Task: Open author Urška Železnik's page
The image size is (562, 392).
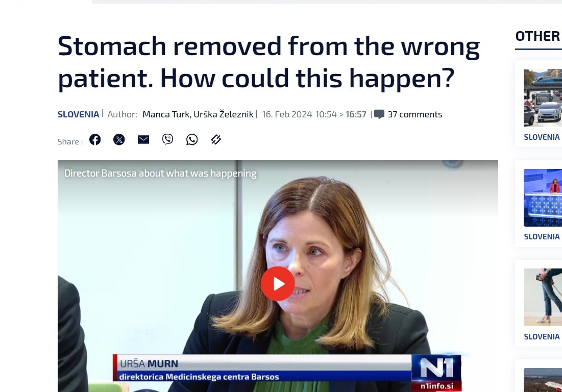Action: coord(224,114)
